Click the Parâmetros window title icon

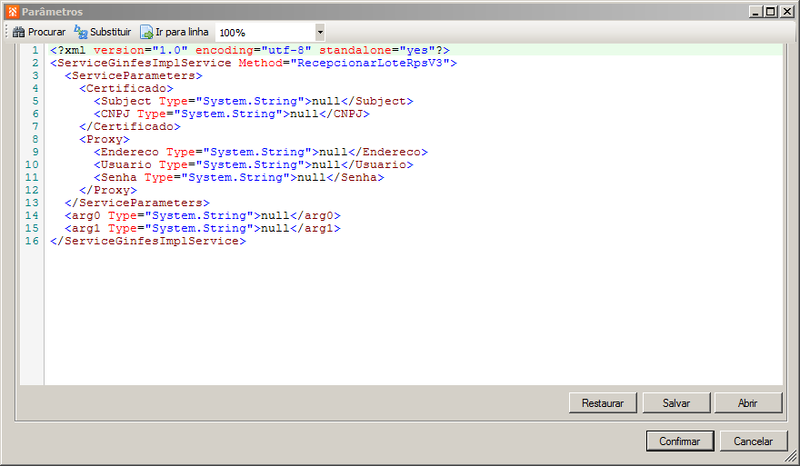click(x=13, y=11)
